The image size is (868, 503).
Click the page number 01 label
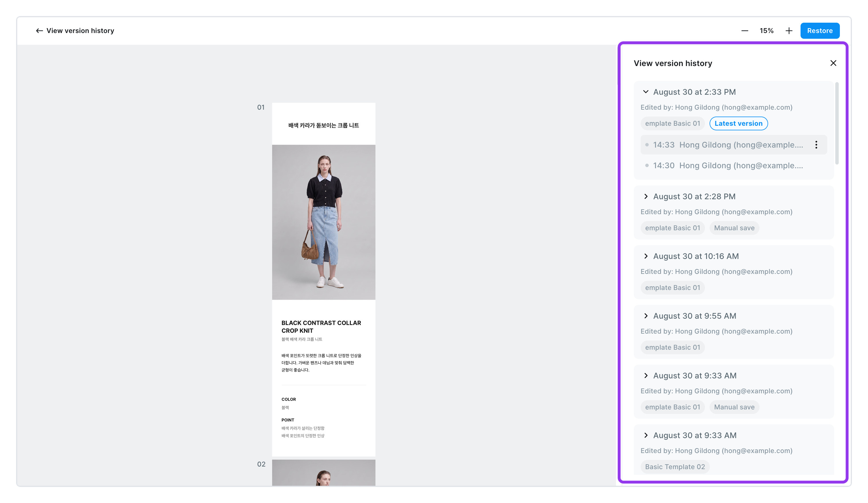click(x=261, y=107)
